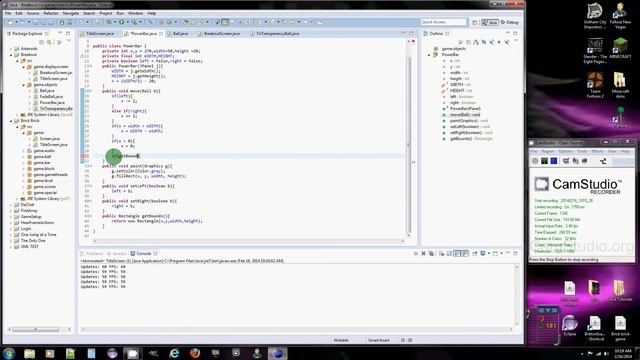Image resolution: width=640 pixels, height=360 pixels.
Task: Collapse the Breakout project in Package Explorer
Action: point(11,55)
